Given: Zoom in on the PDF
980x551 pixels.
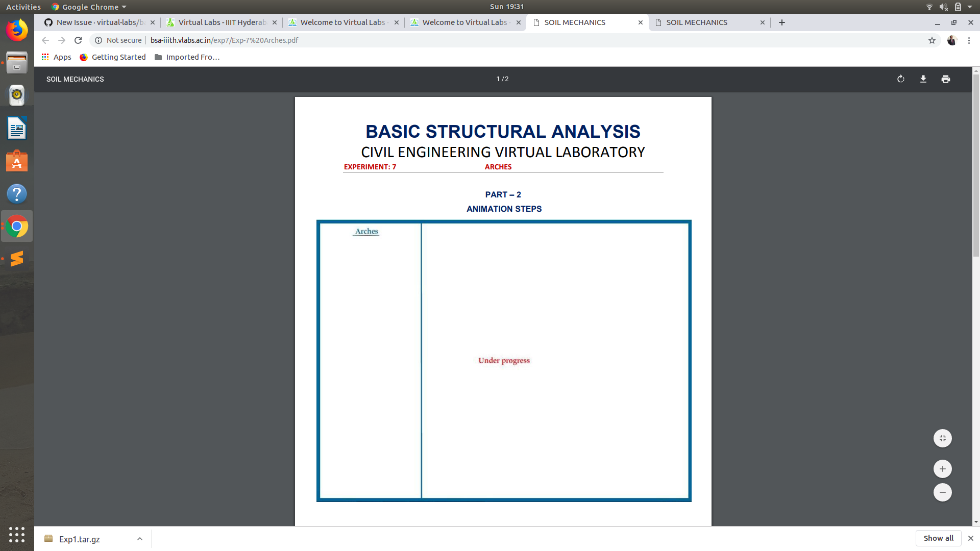Looking at the screenshot, I should (x=942, y=468).
